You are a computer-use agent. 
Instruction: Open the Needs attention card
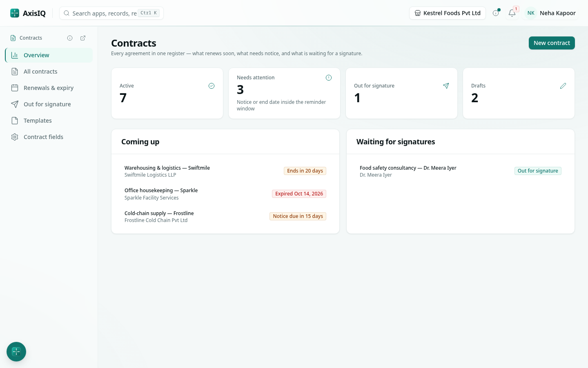tap(284, 93)
